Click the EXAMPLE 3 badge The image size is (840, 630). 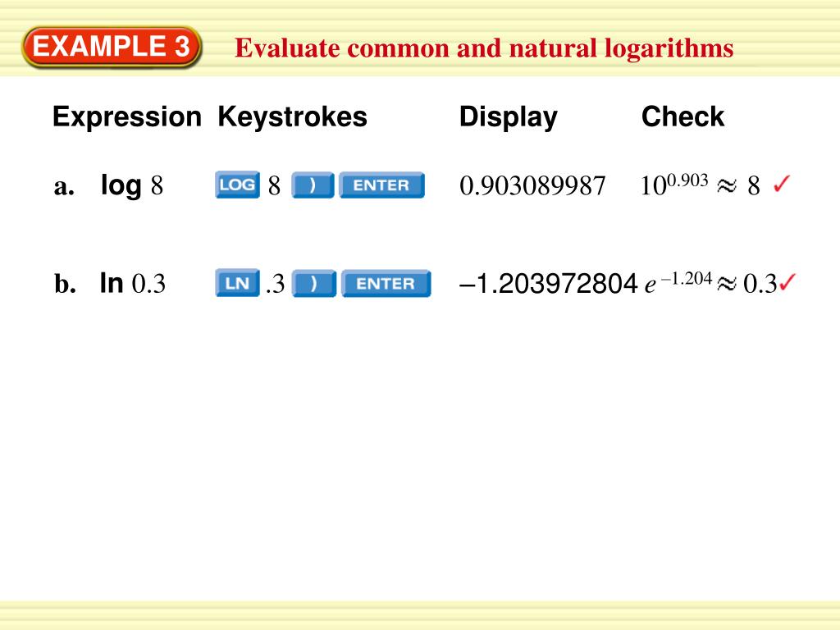pos(112,47)
